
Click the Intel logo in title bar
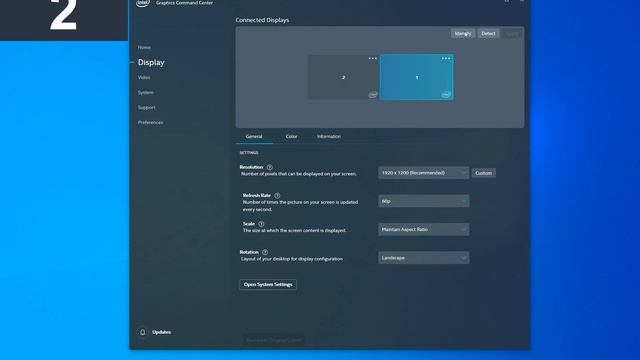click(142, 3)
